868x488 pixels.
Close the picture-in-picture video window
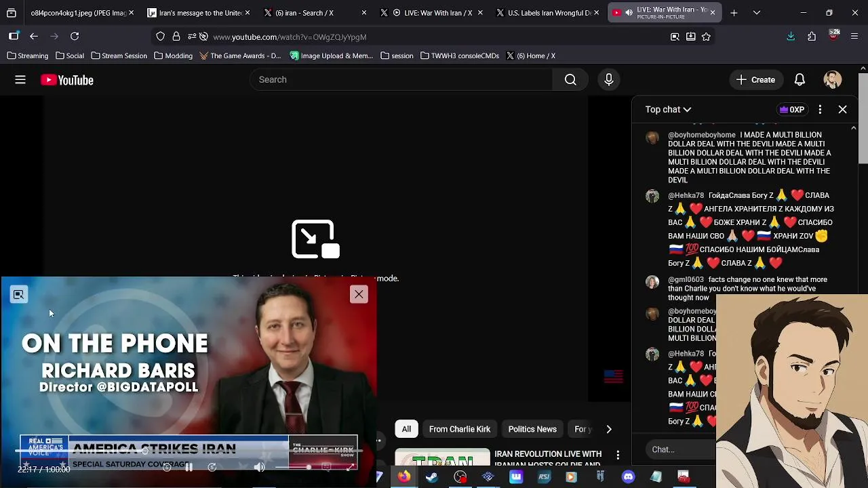tap(359, 294)
